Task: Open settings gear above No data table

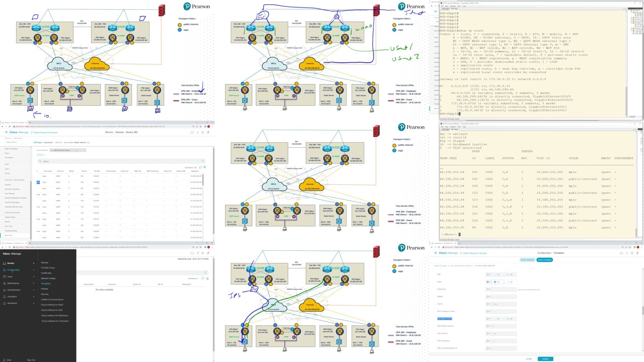Action: [208, 278]
